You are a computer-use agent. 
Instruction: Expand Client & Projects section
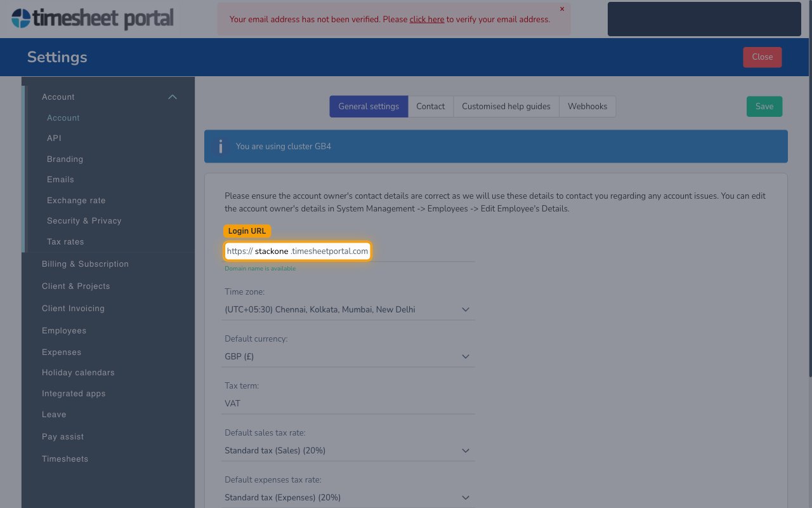coord(76,286)
